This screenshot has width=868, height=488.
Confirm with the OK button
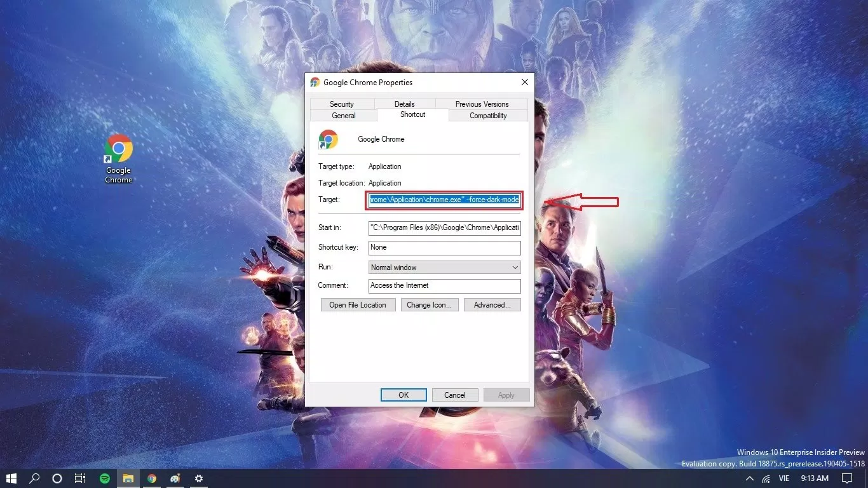point(403,395)
